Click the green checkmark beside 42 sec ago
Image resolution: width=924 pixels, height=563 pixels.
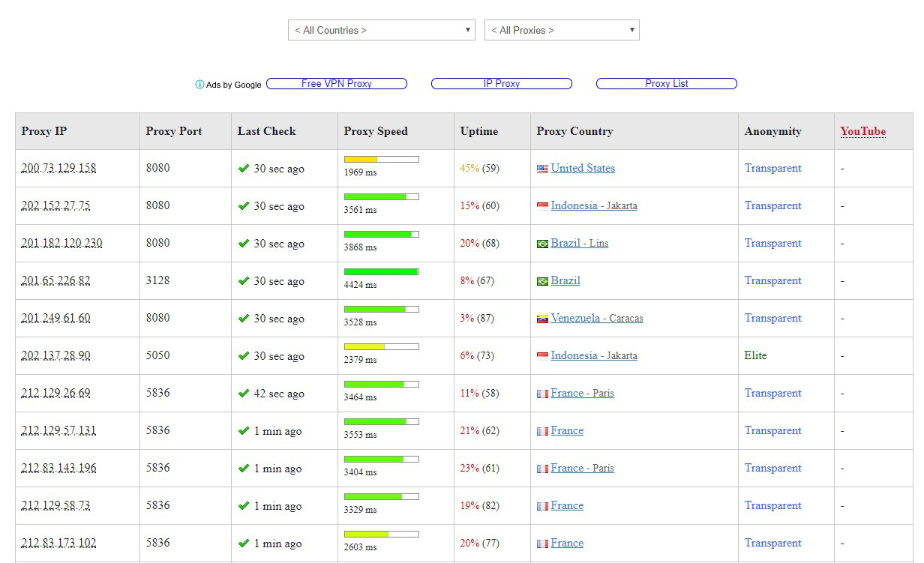click(243, 393)
